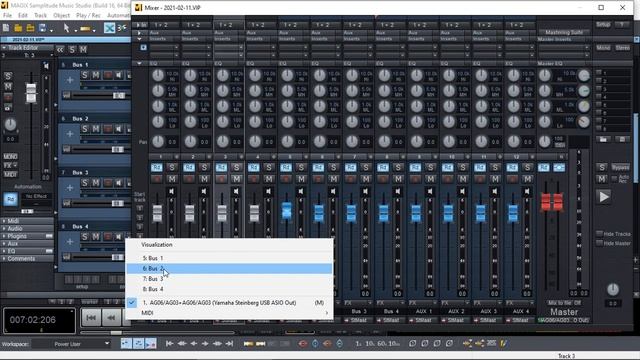Click the time display 007:02:206
The image size is (640, 360).
click(x=33, y=320)
